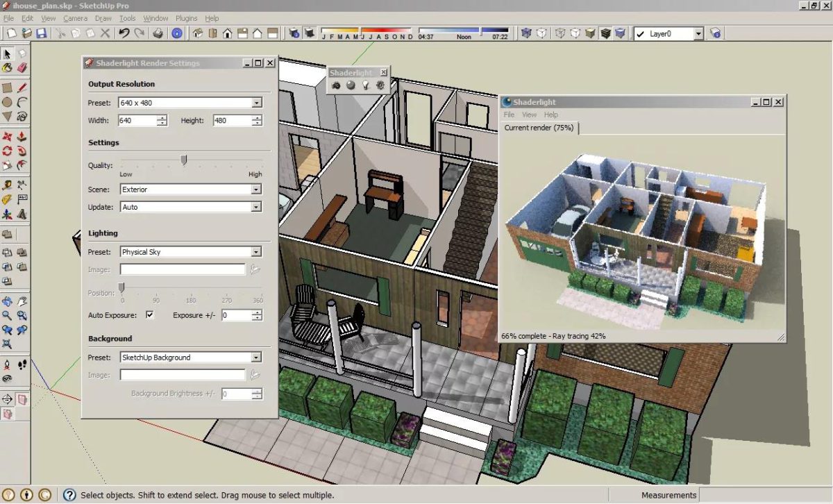833x504 pixels.
Task: Click the Background Image browse button
Action: pyautogui.click(x=254, y=374)
